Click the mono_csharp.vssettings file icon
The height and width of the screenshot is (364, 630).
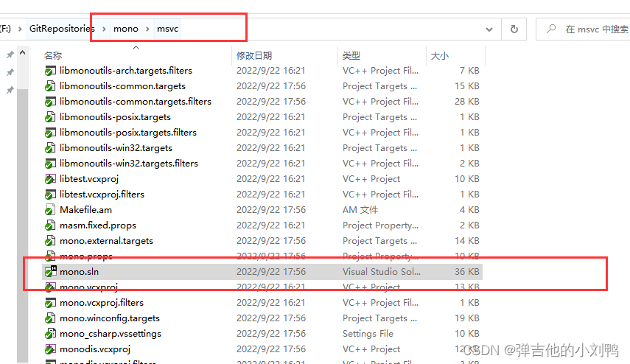click(50, 334)
